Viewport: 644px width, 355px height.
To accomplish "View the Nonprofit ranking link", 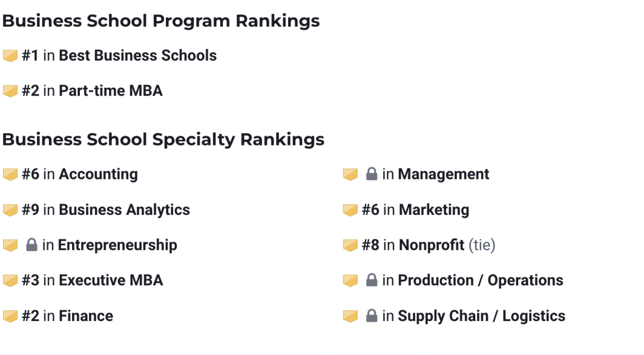I will click(x=431, y=245).
